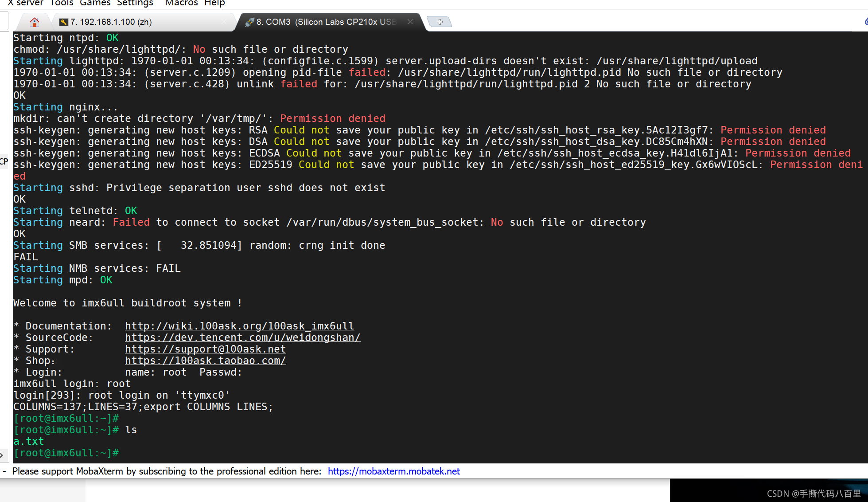Select the a.txt file name in terminal

(28, 441)
